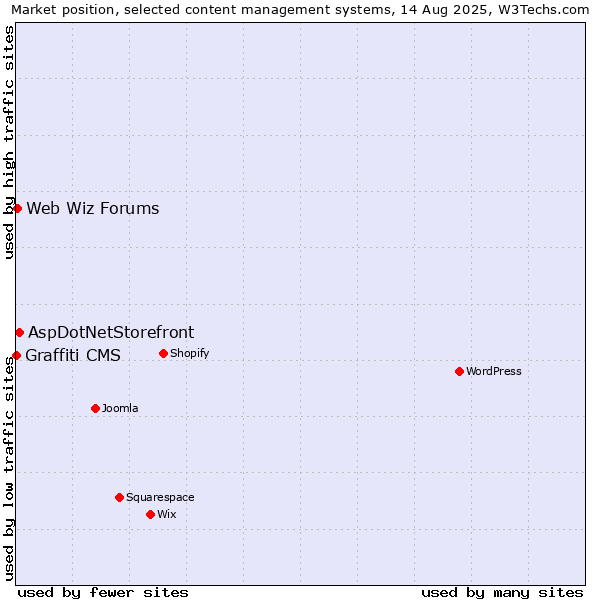Click the red dot beside Shopify

163,353
